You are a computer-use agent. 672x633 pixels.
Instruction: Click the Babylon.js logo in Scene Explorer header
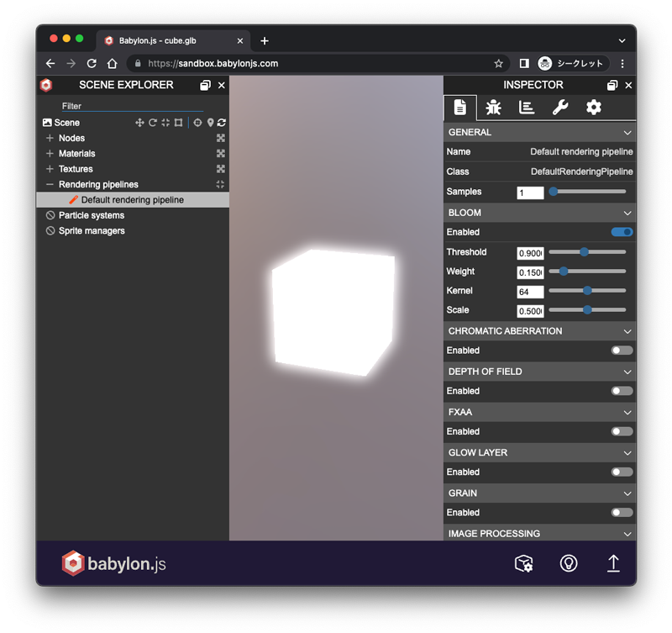pos(46,85)
